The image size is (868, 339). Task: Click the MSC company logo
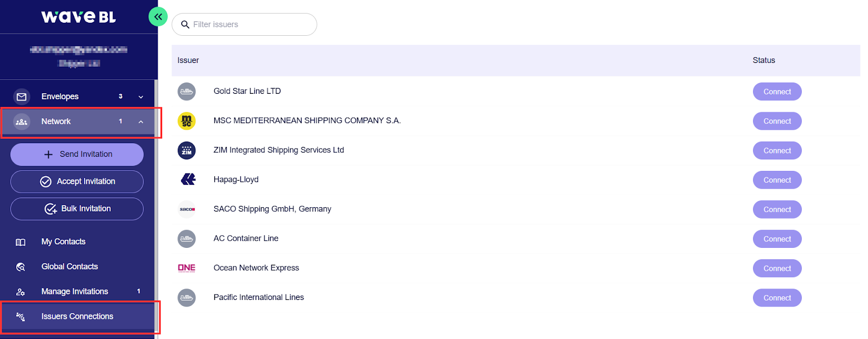(x=187, y=121)
